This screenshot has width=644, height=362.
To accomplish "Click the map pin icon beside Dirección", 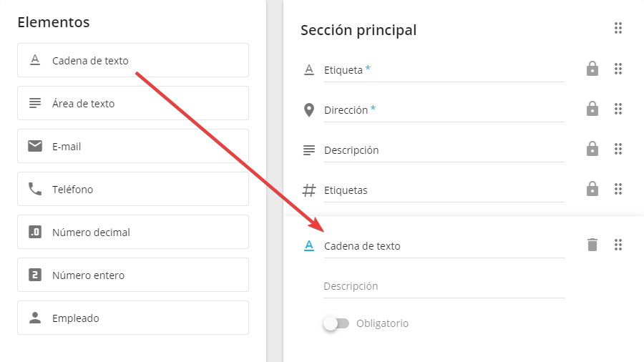I will pyautogui.click(x=309, y=110).
